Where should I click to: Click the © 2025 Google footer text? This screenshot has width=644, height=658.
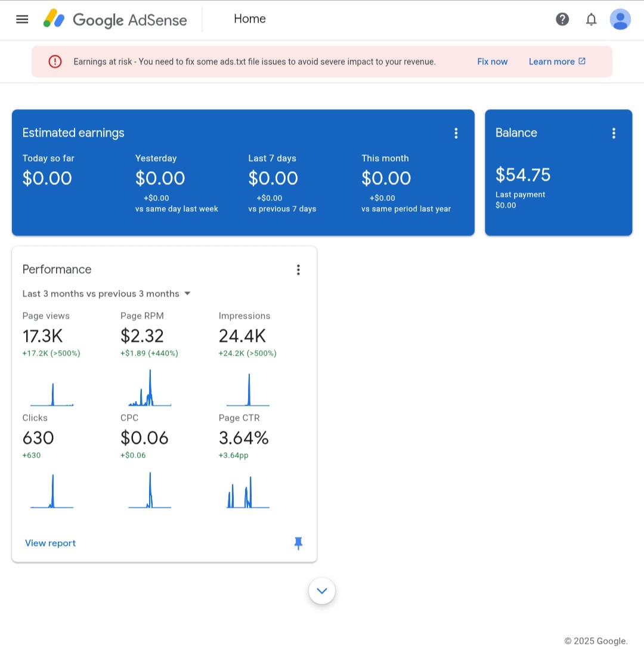(596, 641)
